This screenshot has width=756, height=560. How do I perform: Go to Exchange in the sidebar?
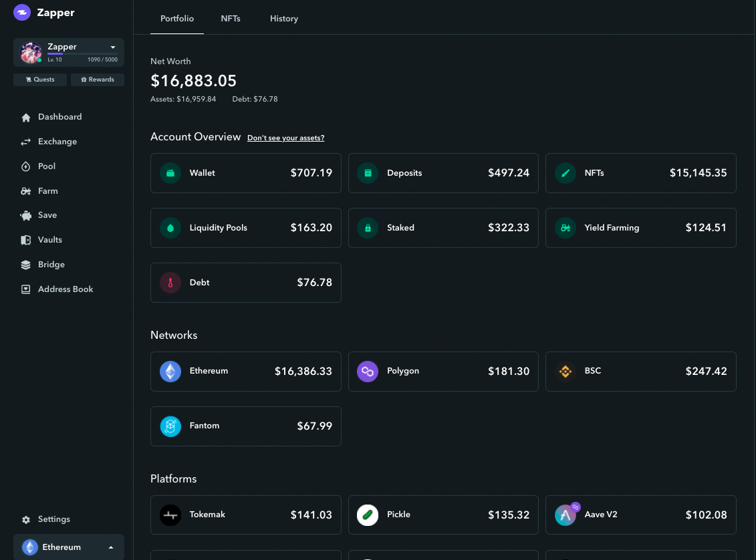click(57, 142)
